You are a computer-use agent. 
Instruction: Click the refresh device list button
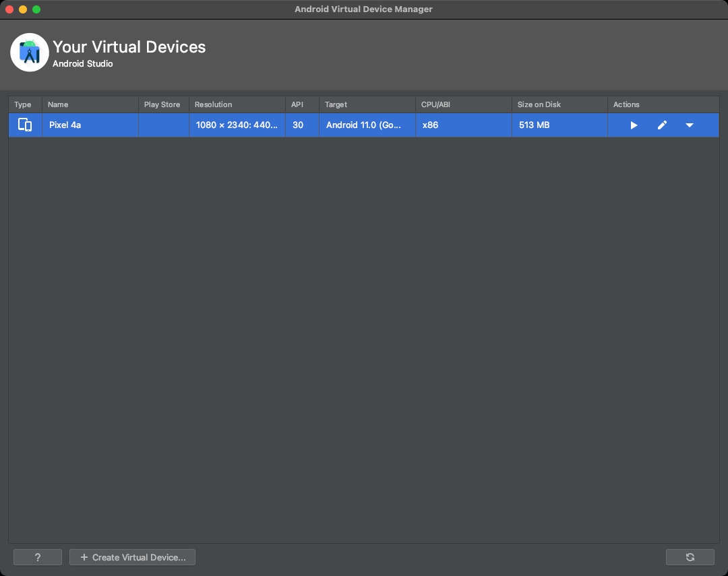[x=690, y=557]
